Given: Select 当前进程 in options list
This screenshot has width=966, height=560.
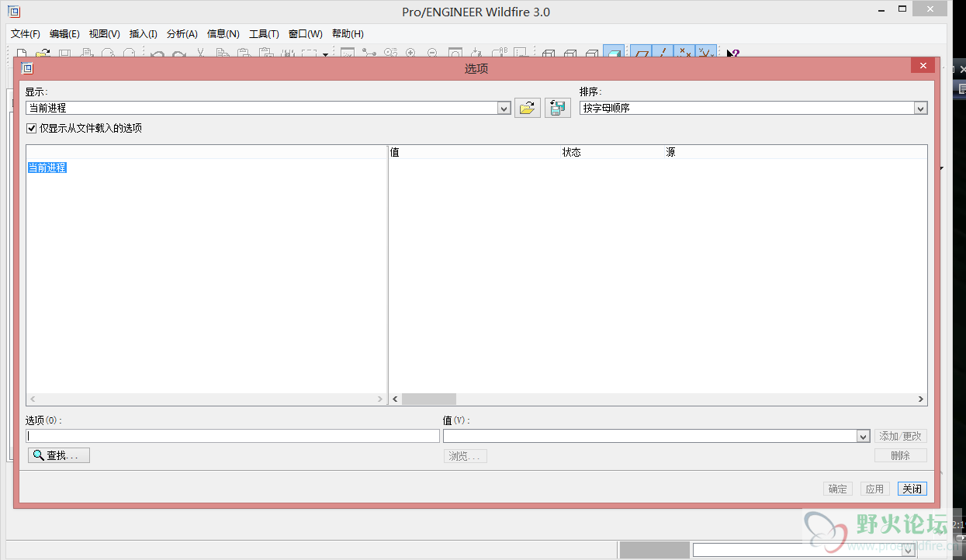Looking at the screenshot, I should click(47, 168).
